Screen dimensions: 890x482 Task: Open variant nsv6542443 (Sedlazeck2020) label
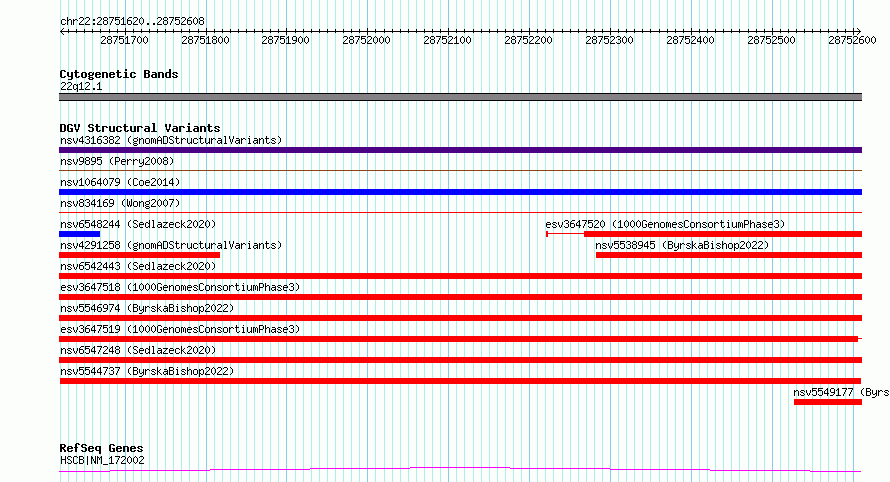pyautogui.click(x=138, y=266)
